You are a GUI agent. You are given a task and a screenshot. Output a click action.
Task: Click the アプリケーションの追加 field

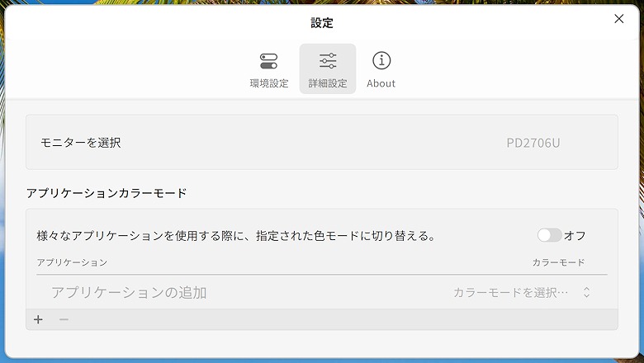tap(129, 292)
